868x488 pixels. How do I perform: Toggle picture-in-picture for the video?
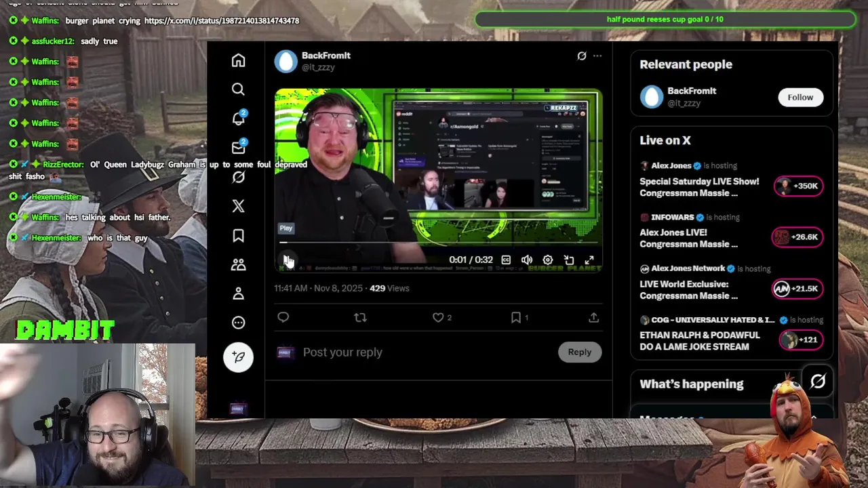click(x=569, y=260)
